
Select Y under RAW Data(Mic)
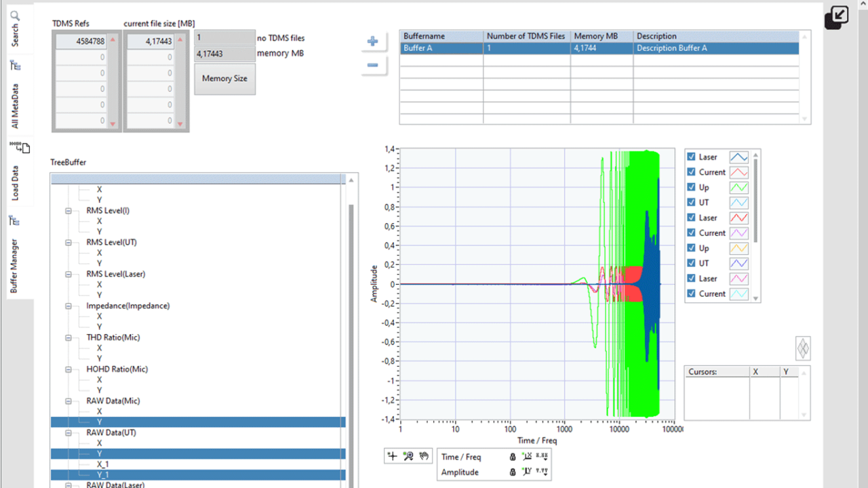coord(198,422)
